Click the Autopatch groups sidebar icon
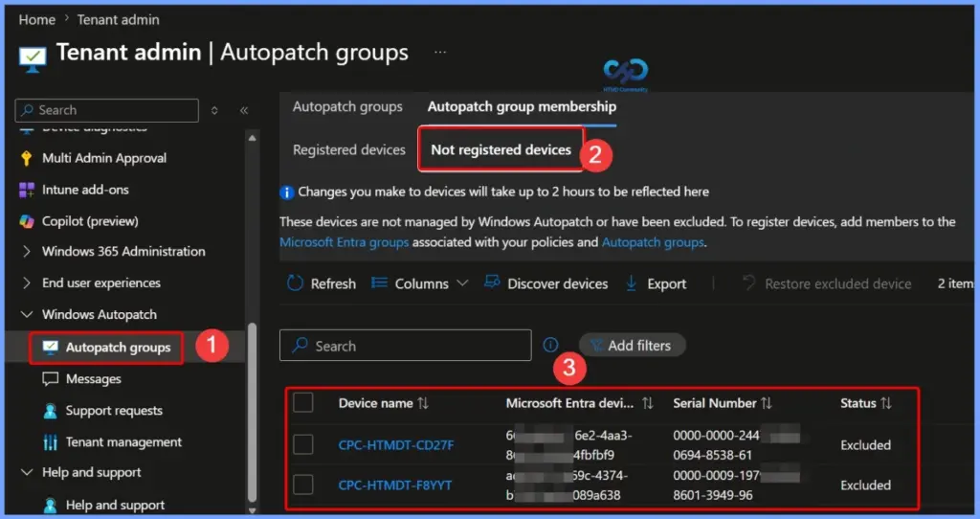The height and width of the screenshot is (519, 980). [x=50, y=348]
